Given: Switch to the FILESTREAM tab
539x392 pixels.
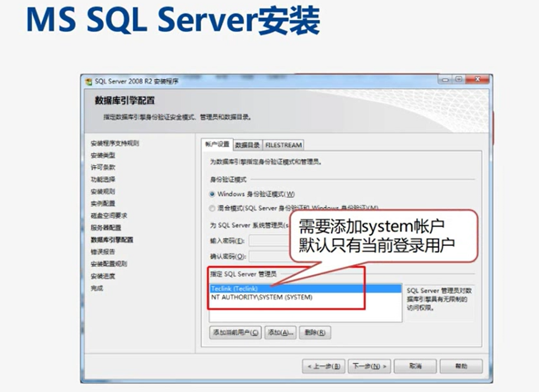Looking at the screenshot, I should (x=283, y=145).
